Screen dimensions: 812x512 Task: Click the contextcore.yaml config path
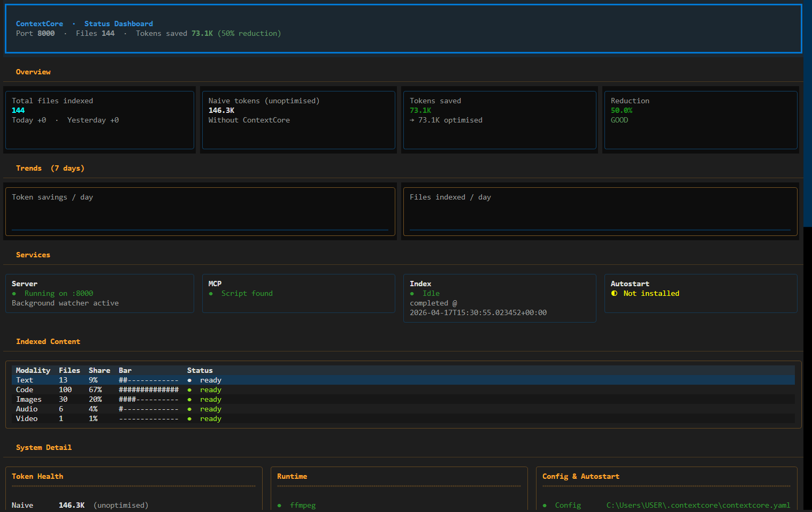coord(699,505)
